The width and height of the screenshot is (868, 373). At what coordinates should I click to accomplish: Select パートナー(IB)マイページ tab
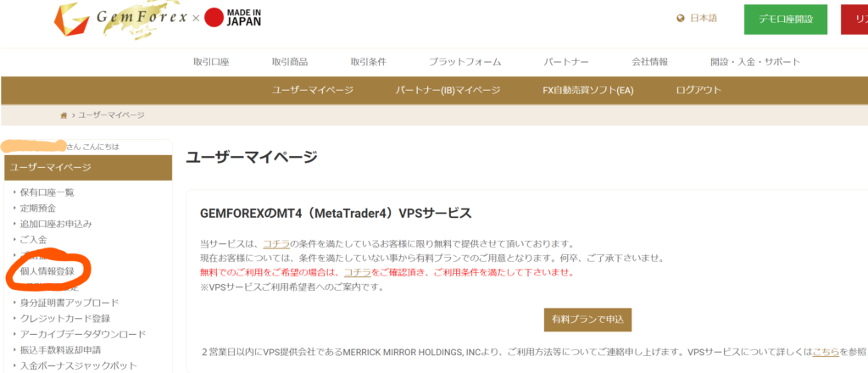(x=448, y=91)
